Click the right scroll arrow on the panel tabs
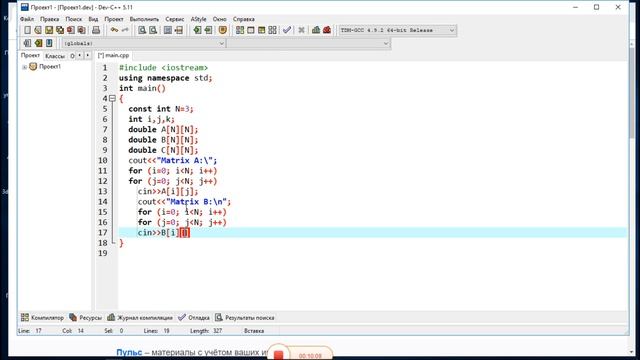 pos(87,56)
